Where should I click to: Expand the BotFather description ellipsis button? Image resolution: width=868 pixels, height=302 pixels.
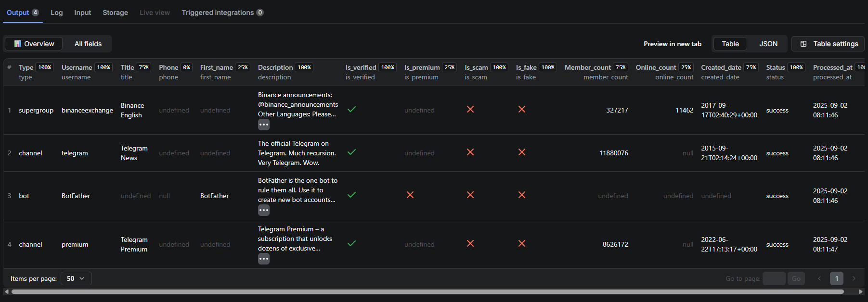[x=263, y=211]
